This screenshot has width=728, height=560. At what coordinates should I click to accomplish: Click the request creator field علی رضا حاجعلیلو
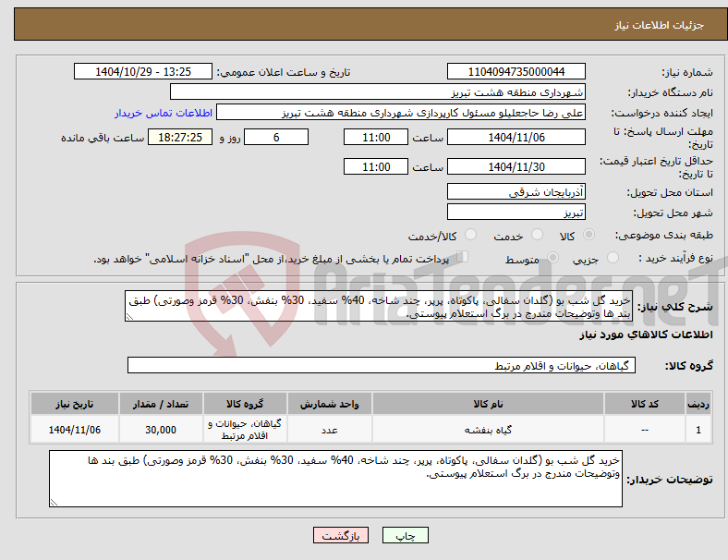(x=401, y=113)
